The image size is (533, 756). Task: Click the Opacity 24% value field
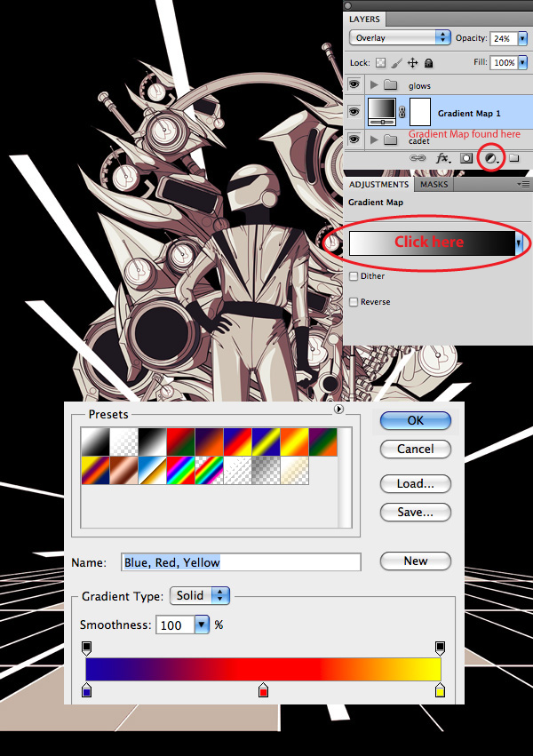(x=504, y=38)
